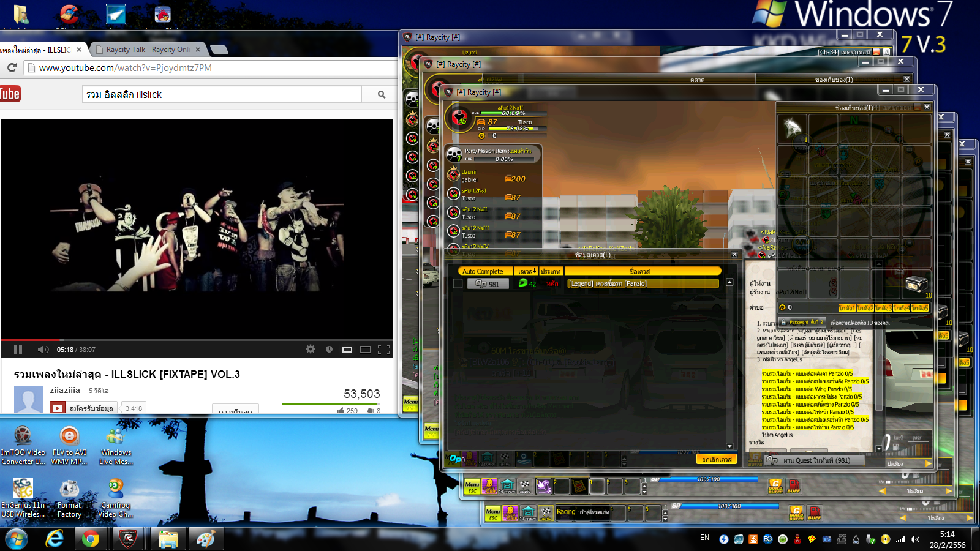Select the [Legend] Panzio quest row
The image size is (980, 551).
click(x=643, y=283)
